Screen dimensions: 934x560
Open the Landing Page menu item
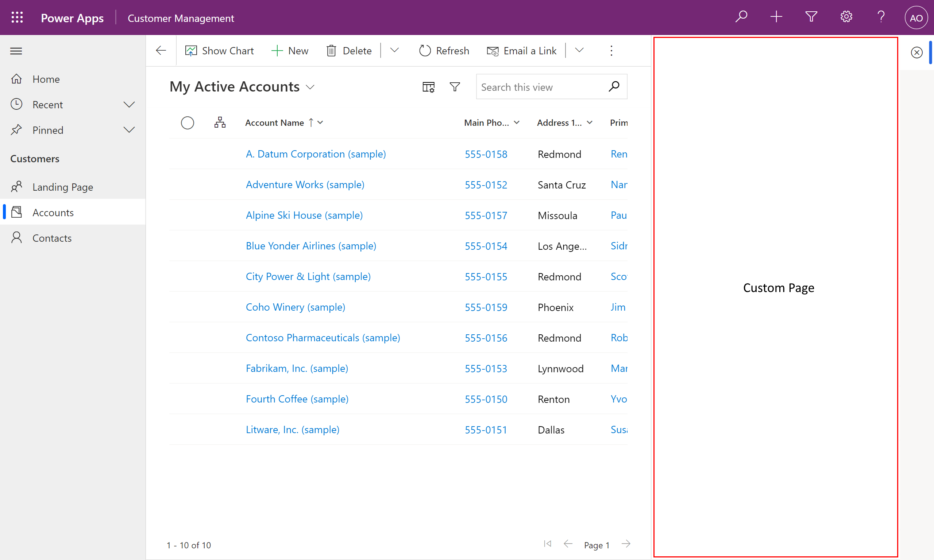click(x=63, y=187)
